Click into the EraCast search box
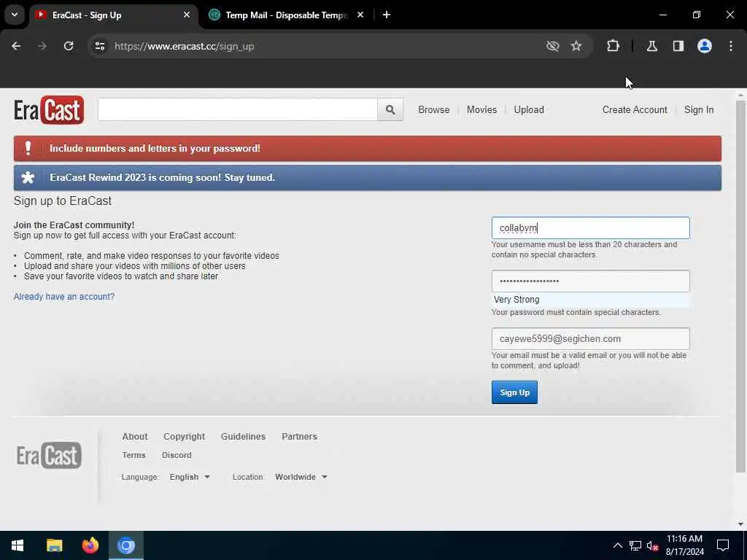747x560 pixels. click(238, 110)
